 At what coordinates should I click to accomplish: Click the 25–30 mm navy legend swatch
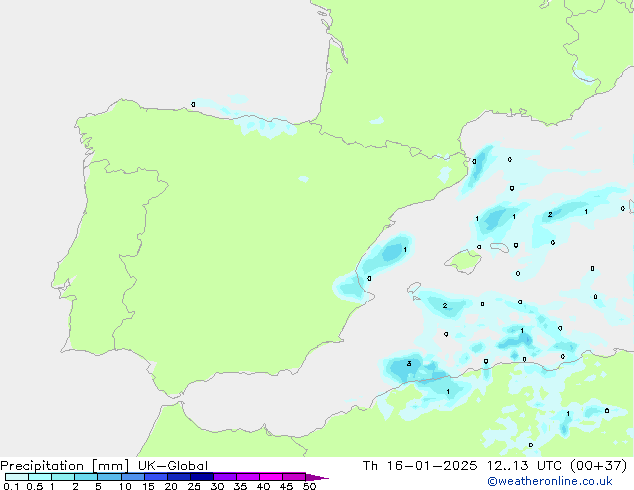201,477
